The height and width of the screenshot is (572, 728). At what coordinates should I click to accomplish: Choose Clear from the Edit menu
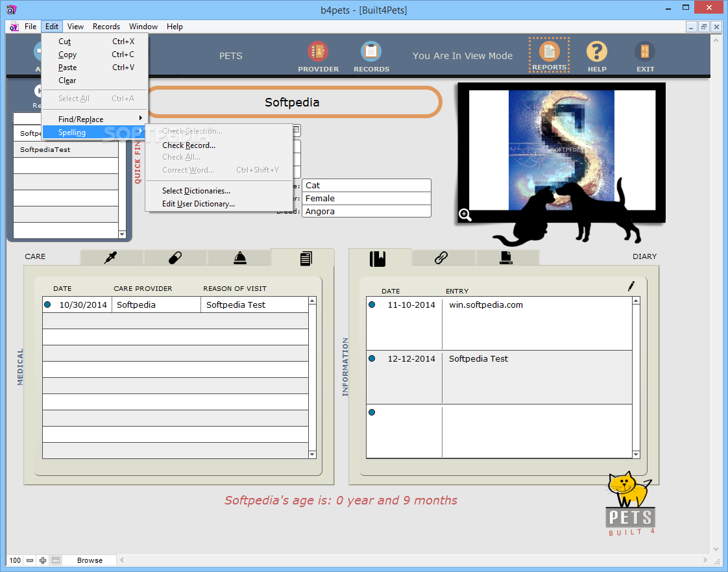coord(95,81)
